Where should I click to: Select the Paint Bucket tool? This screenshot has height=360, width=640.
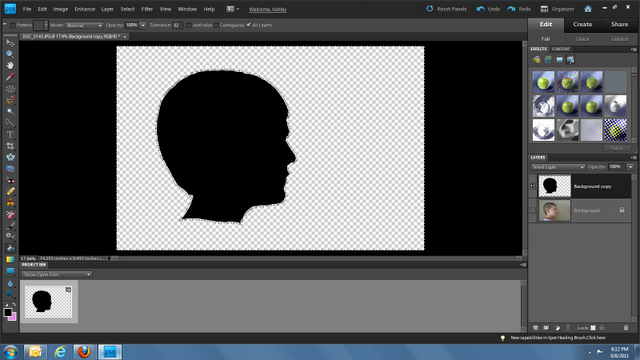click(x=10, y=248)
